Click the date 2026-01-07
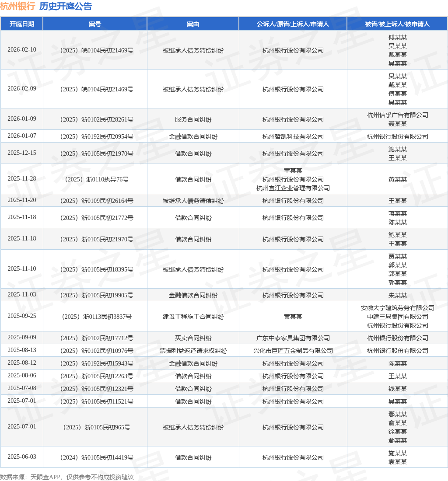448x481 pixels. pos(22,136)
